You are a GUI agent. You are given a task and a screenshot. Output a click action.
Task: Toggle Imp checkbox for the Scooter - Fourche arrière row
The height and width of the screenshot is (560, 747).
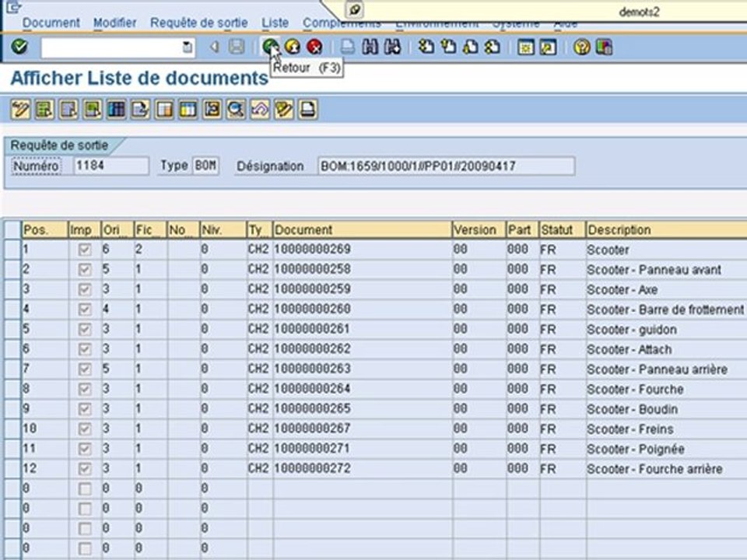[x=85, y=468]
